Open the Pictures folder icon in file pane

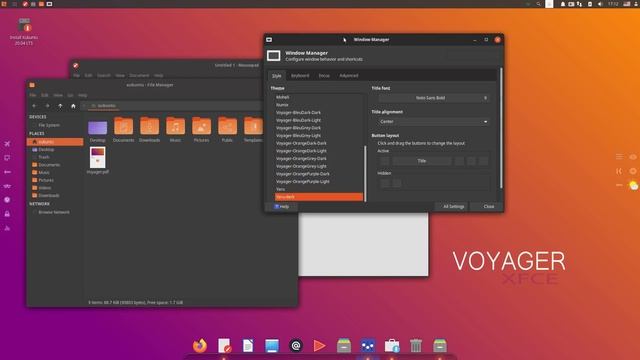[x=201, y=126]
